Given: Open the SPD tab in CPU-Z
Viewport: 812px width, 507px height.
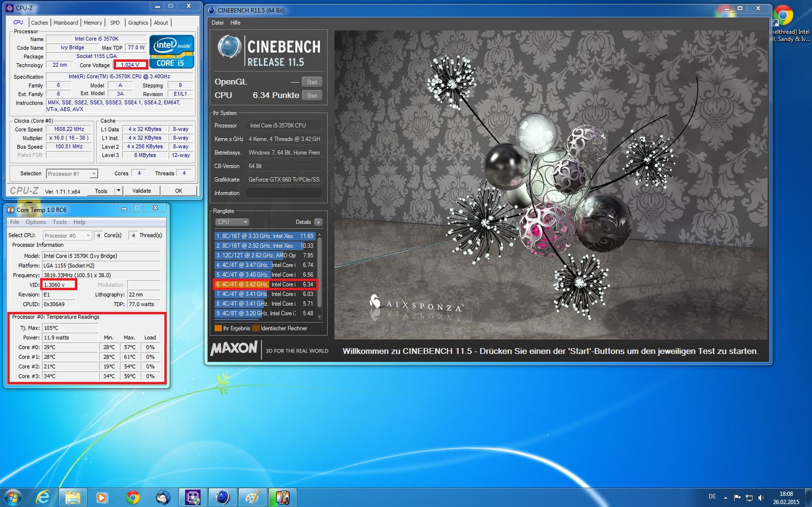Looking at the screenshot, I should click(x=115, y=23).
